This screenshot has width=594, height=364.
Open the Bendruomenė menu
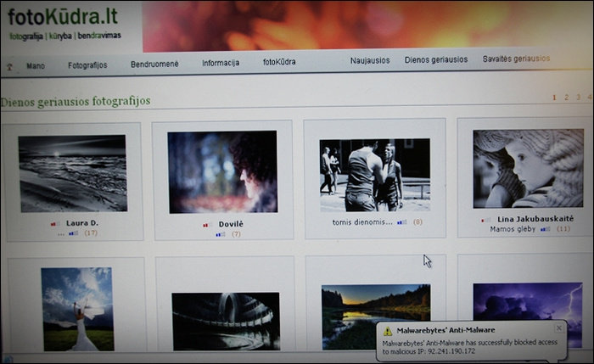154,64
